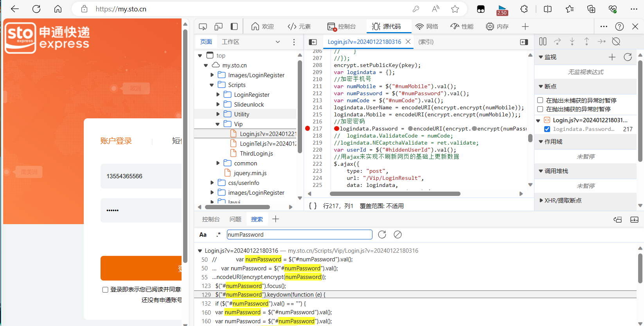Expand Images/LoginRegister folder
The width and height of the screenshot is (644, 326).
pyautogui.click(x=212, y=75)
